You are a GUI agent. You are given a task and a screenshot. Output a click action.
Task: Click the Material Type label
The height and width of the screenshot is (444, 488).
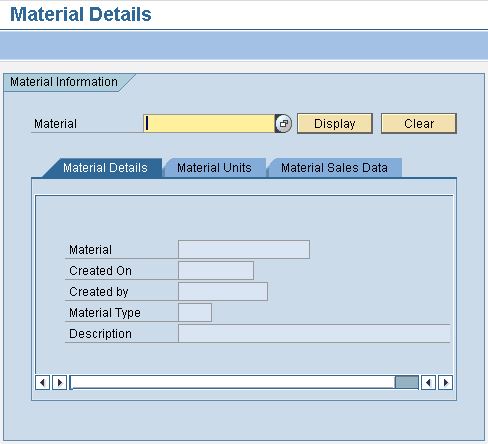pos(105,313)
